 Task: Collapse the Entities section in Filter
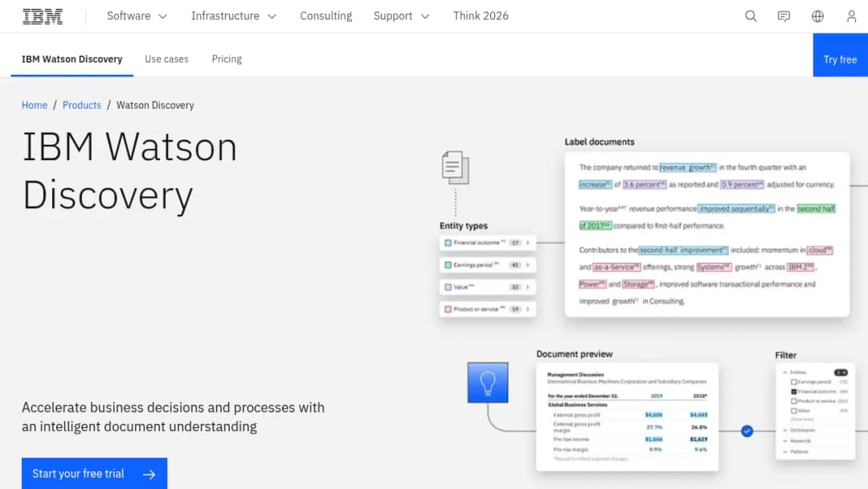[x=785, y=372]
